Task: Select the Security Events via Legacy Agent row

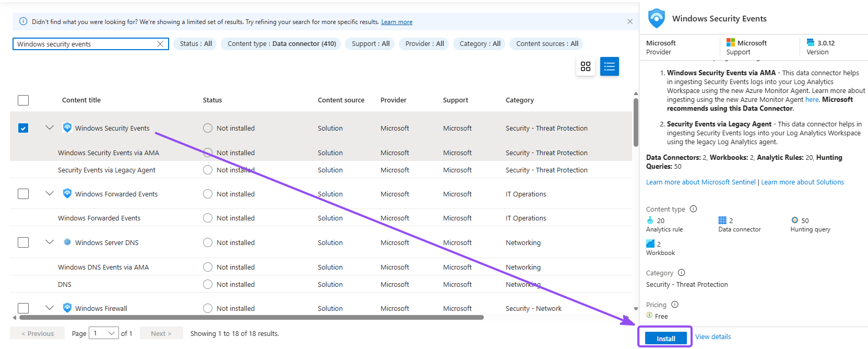Action: tap(320, 170)
